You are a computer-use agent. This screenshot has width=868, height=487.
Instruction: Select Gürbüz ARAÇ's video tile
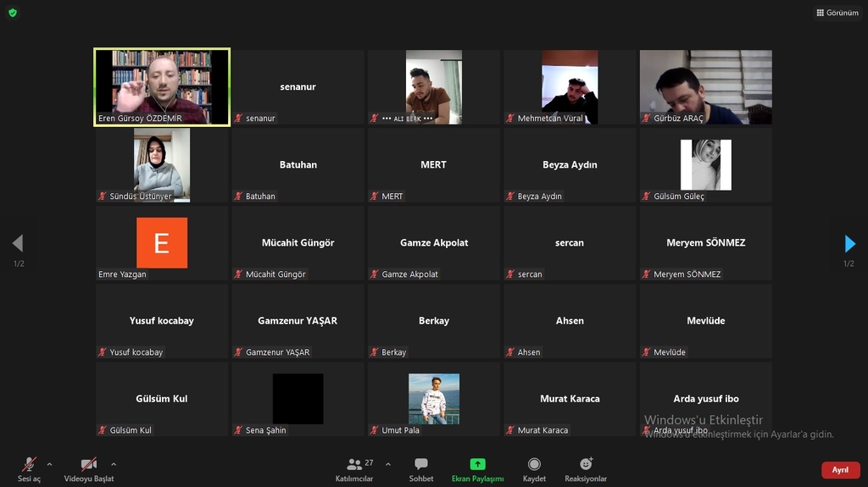pos(705,87)
